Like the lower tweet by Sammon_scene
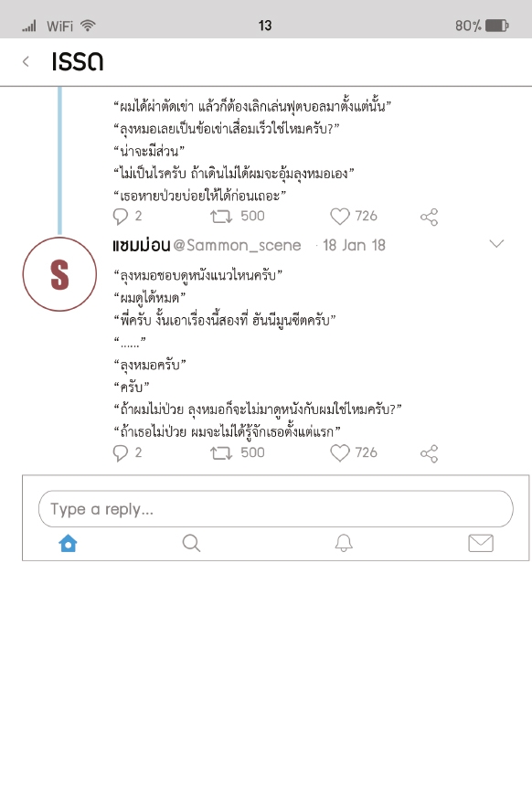 point(340,453)
